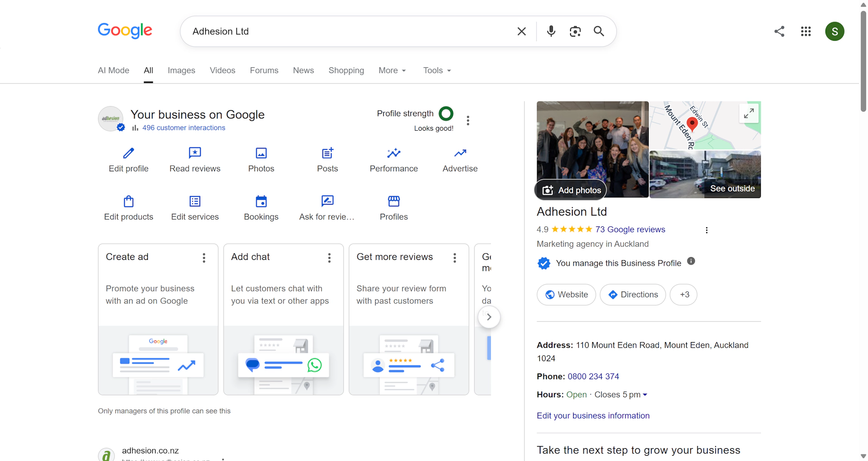
Task: Open search by image camera icon
Action: pyautogui.click(x=575, y=31)
